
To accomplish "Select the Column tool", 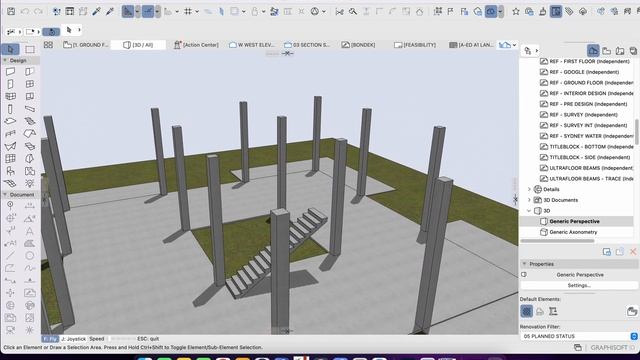I will (x=10, y=109).
